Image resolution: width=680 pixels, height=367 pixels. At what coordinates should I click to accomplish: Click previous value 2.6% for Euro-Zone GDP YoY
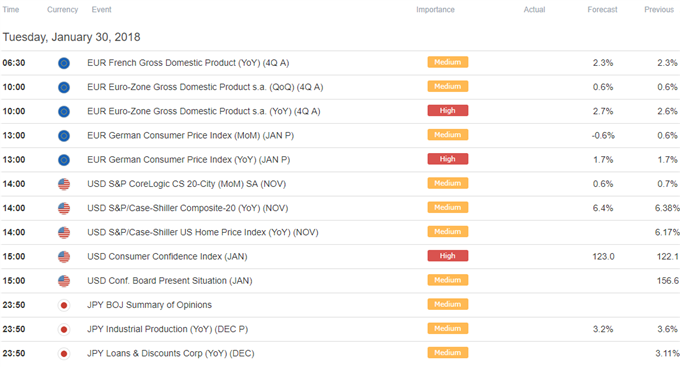(x=667, y=111)
